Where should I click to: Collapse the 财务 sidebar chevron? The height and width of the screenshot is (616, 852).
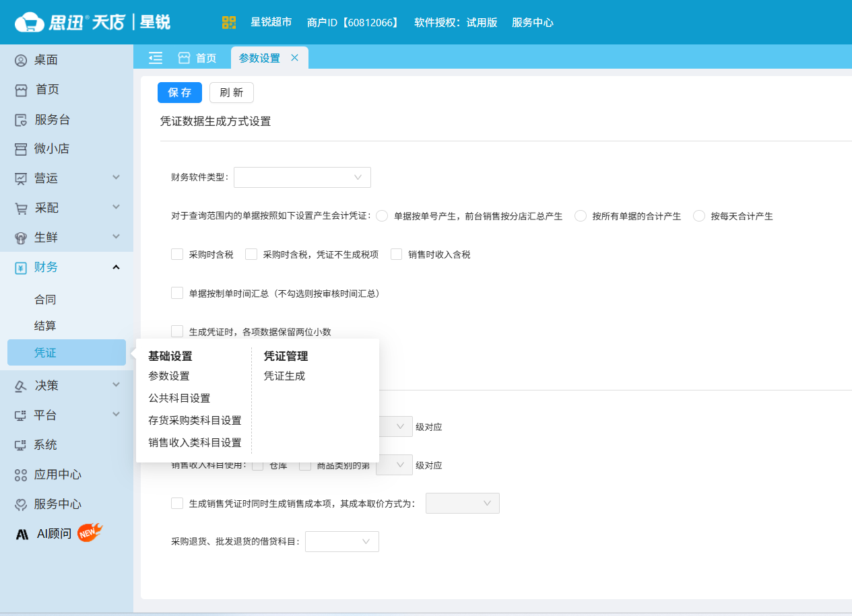116,267
